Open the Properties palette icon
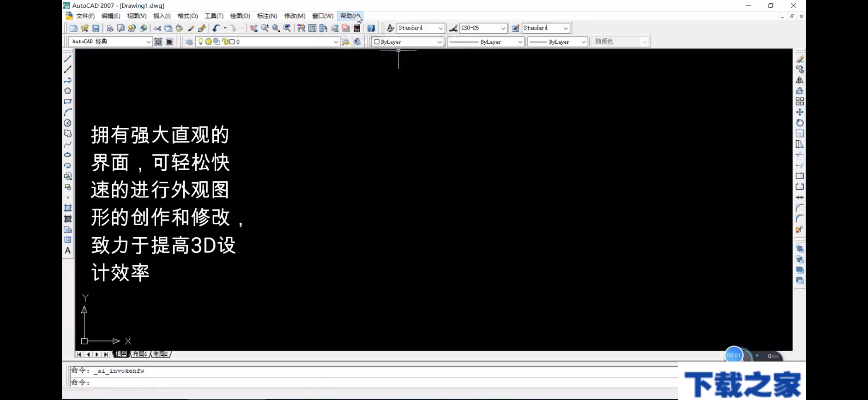868x400 pixels. pos(301,28)
